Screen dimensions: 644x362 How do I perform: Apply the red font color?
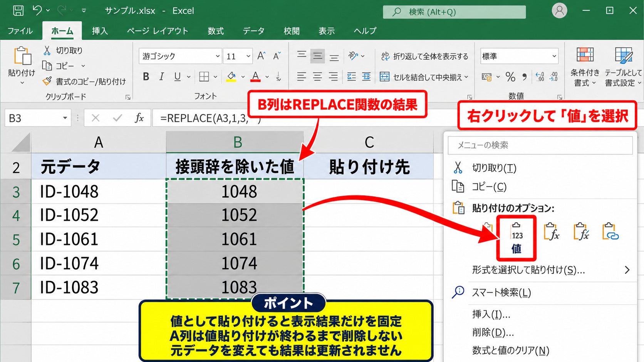pyautogui.click(x=255, y=77)
